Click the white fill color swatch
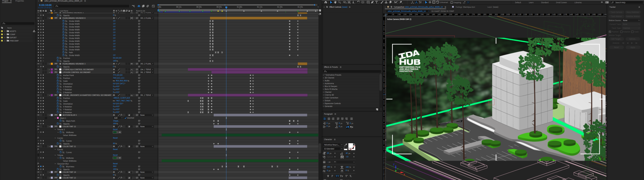 pos(351,146)
